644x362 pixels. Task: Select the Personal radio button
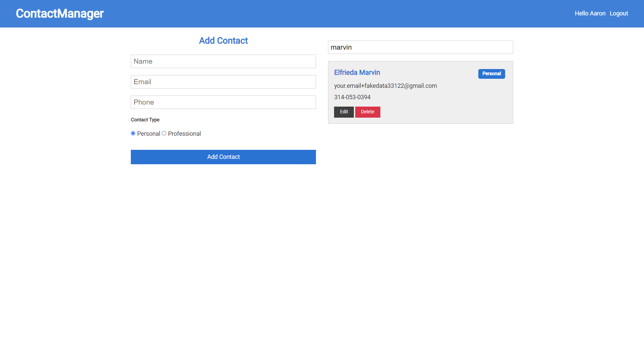[x=133, y=133]
